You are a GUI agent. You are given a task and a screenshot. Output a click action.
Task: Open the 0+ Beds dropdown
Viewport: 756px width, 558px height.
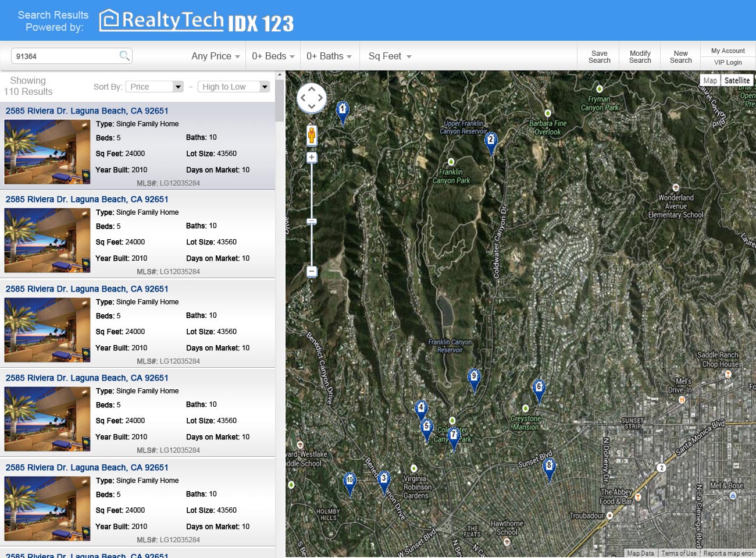click(273, 56)
